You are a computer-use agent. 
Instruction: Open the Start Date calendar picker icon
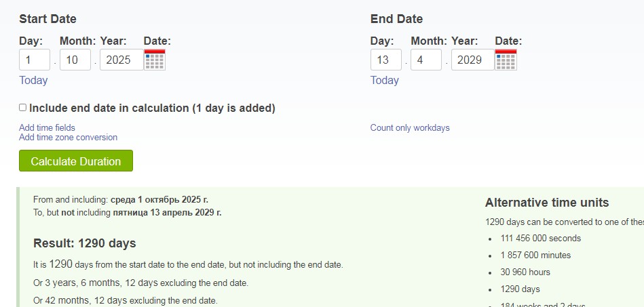pyautogui.click(x=155, y=60)
